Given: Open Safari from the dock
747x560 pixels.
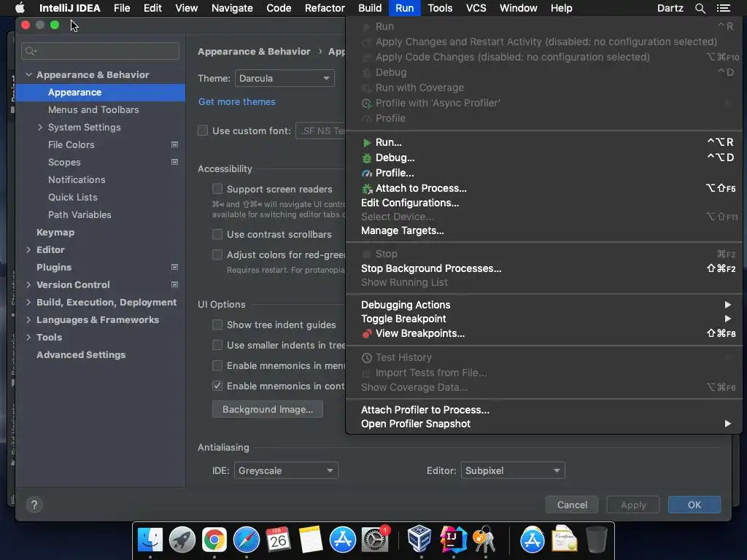Looking at the screenshot, I should tap(247, 540).
